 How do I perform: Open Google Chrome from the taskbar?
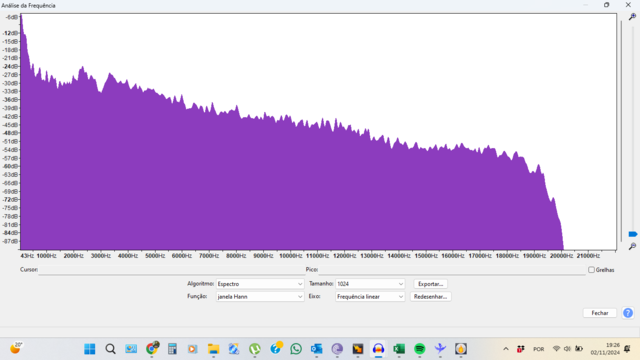(152, 349)
